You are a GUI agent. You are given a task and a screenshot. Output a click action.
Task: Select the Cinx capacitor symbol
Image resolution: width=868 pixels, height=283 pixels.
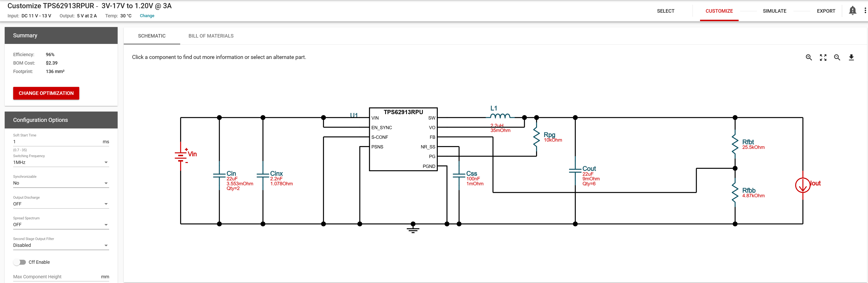(263, 175)
